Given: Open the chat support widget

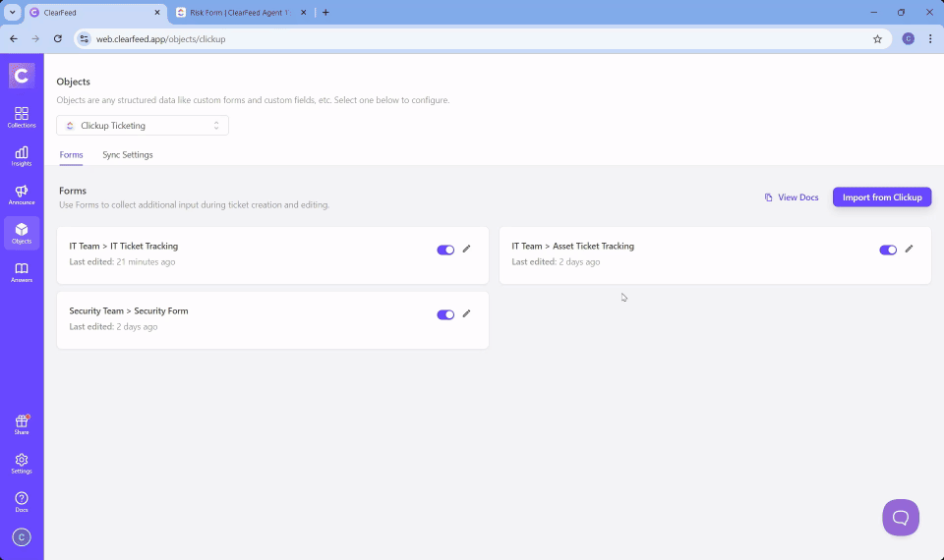Looking at the screenshot, I should point(900,518).
